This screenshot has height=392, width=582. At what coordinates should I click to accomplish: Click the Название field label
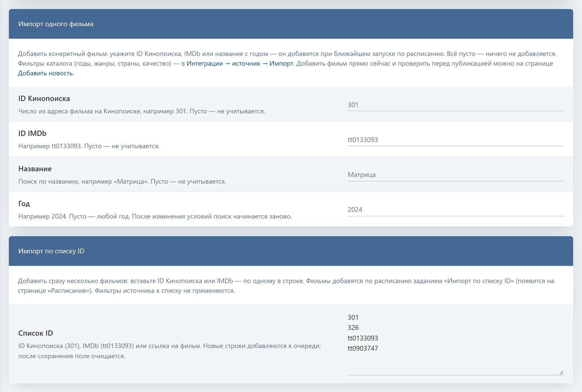pyautogui.click(x=35, y=169)
